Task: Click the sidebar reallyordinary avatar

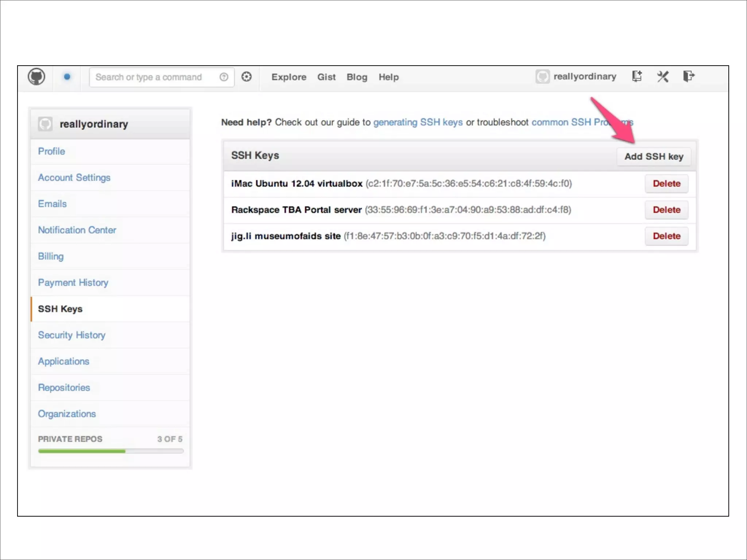Action: click(x=45, y=124)
